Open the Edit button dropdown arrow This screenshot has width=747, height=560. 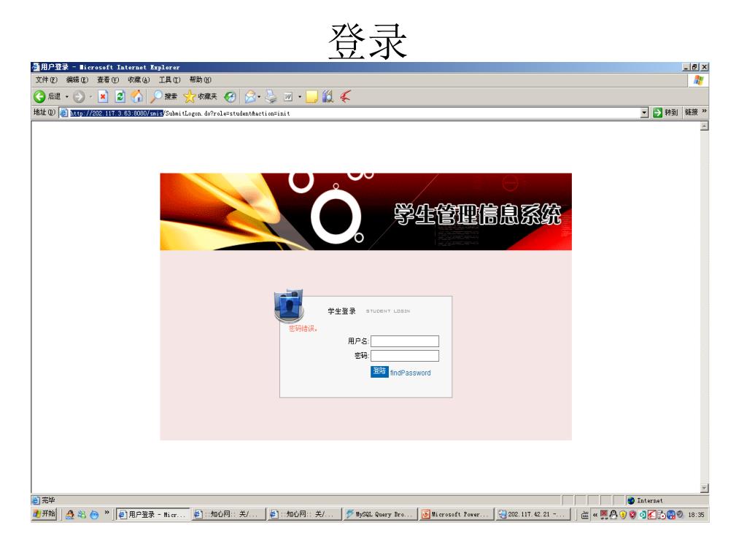pos(300,97)
